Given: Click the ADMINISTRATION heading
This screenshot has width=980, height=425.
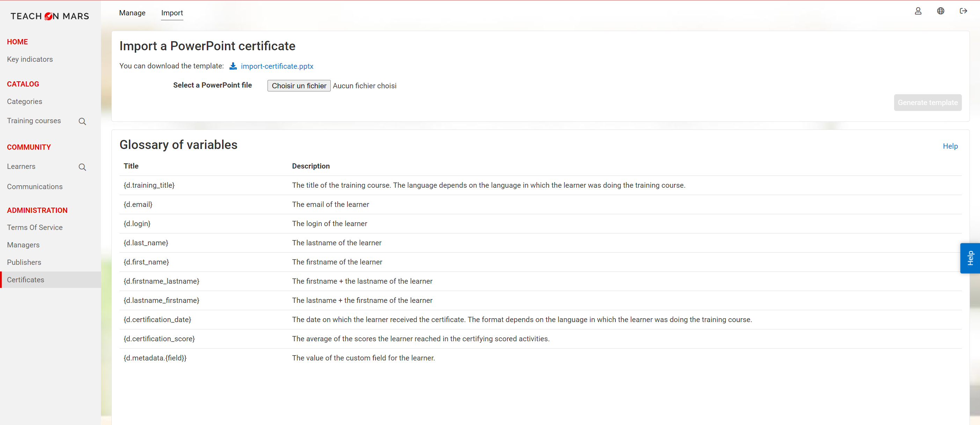Looking at the screenshot, I should point(37,211).
